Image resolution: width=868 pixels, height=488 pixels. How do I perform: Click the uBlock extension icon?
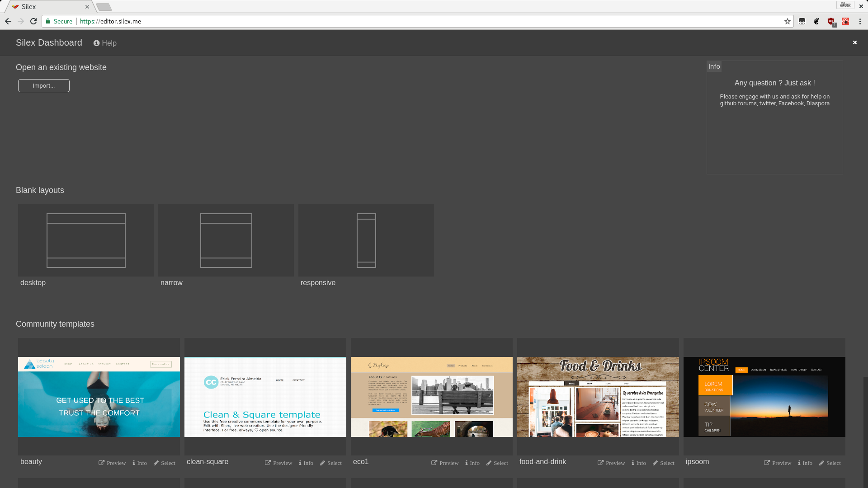pyautogui.click(x=831, y=21)
